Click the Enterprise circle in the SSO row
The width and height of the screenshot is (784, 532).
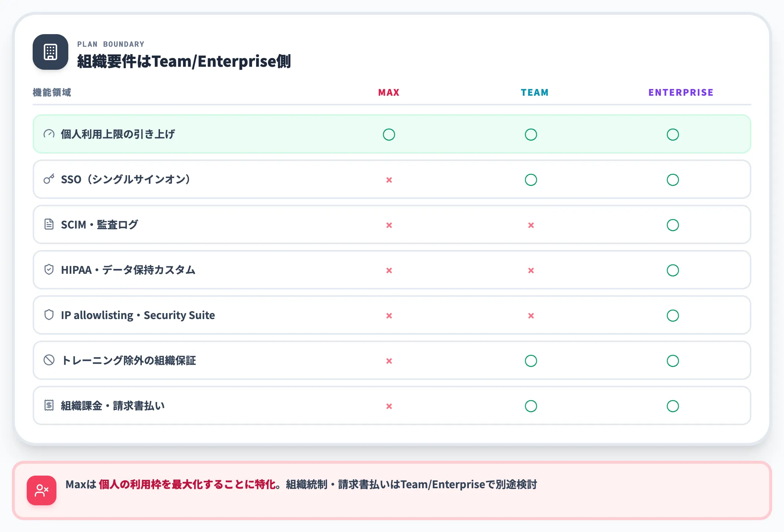pyautogui.click(x=673, y=180)
